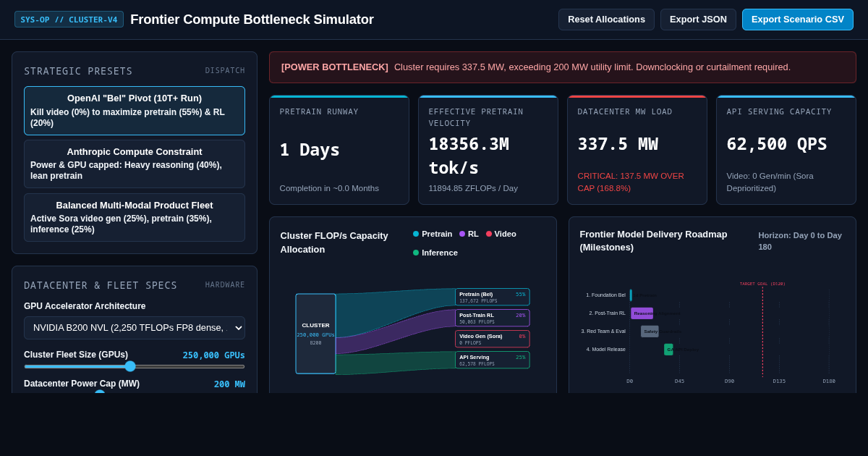Click the "4. Model Release" roadmap row label

coord(606,350)
